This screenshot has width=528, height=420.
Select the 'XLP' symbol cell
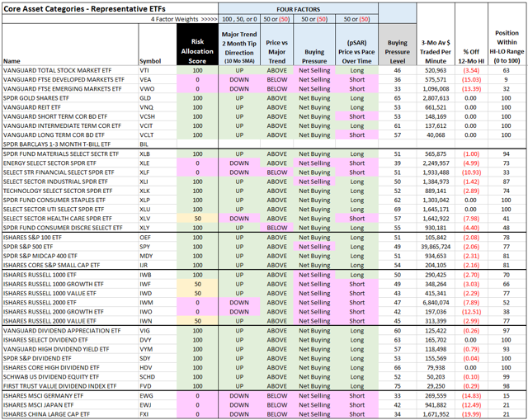click(144, 200)
